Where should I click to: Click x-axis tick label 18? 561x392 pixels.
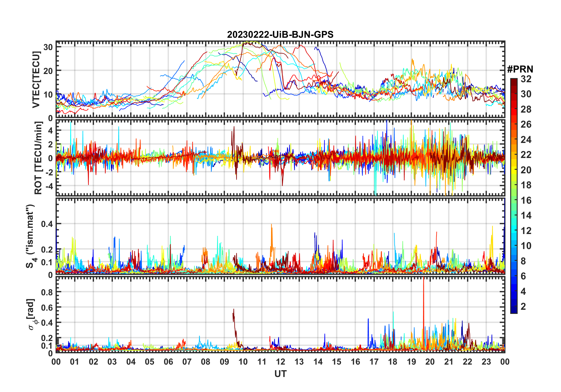tap(393, 362)
